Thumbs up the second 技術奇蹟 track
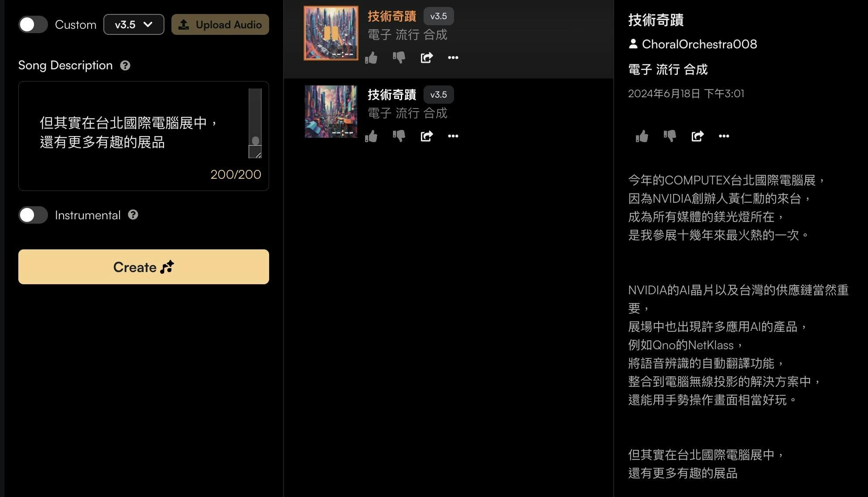The width and height of the screenshot is (868, 497). pos(371,136)
